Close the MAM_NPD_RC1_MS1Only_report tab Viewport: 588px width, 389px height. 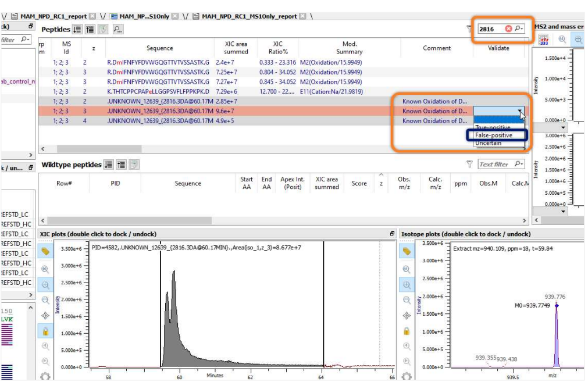(302, 16)
